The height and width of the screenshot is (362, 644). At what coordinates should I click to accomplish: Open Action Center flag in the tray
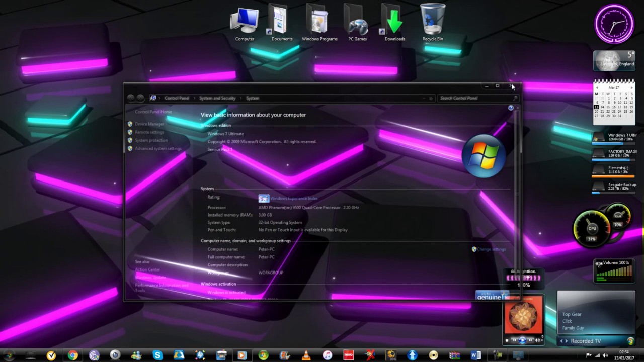pyautogui.click(x=589, y=355)
